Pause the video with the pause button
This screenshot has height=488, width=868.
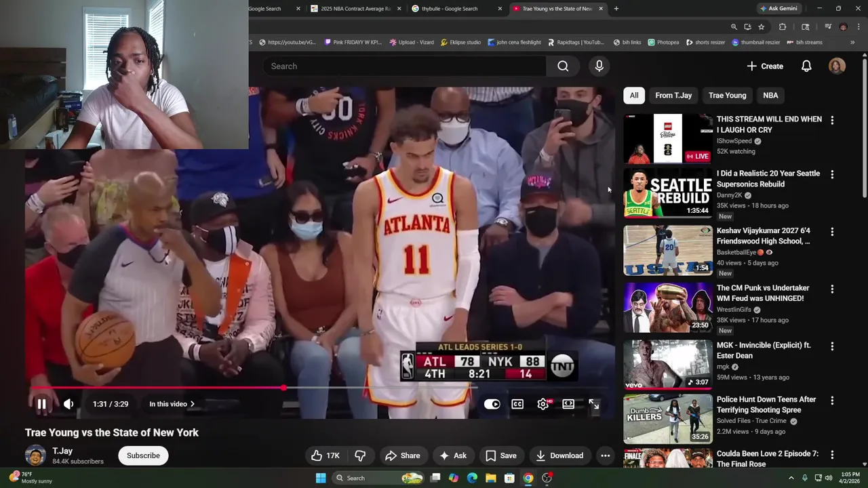(41, 404)
